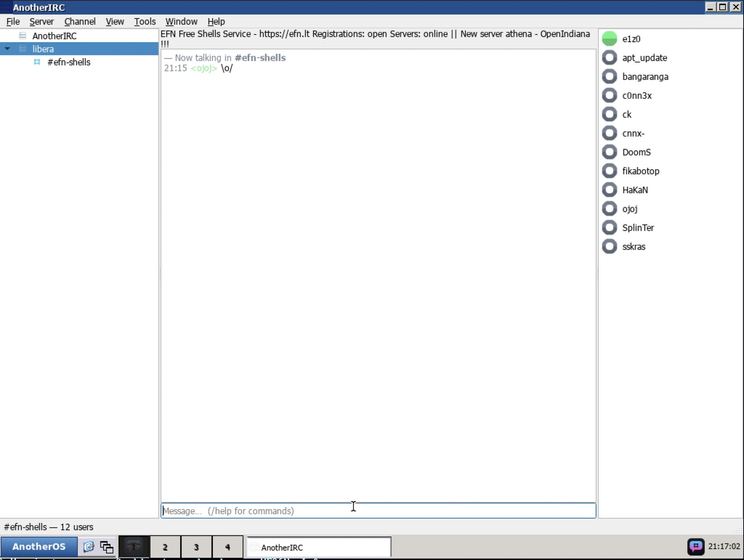This screenshot has width=744, height=560.
Task: Switch to workspace 4
Action: [x=228, y=547]
